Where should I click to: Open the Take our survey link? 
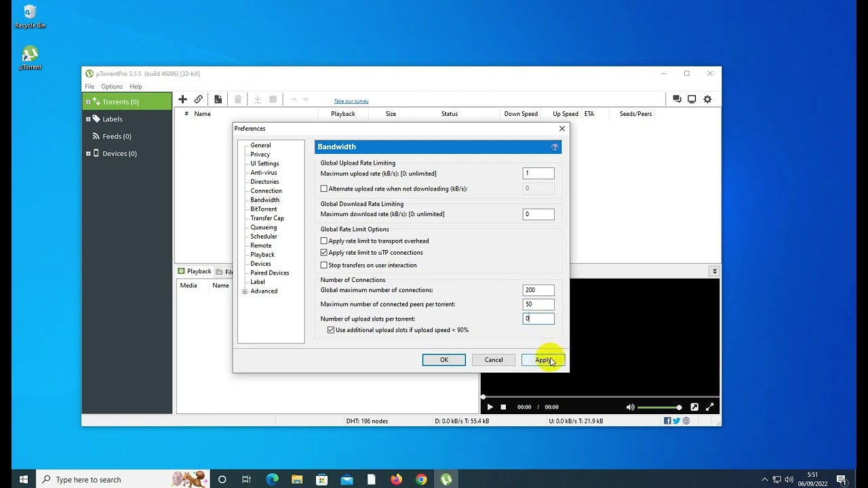coord(351,101)
